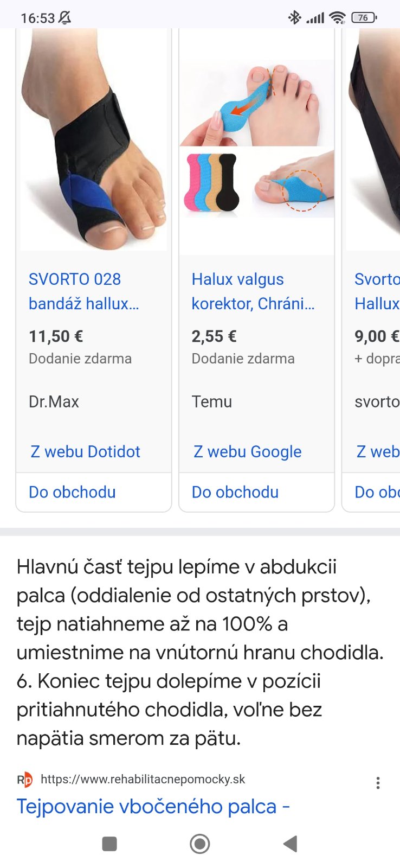
Task: Tap Do obchodu under SVORTO 028
Action: (72, 492)
